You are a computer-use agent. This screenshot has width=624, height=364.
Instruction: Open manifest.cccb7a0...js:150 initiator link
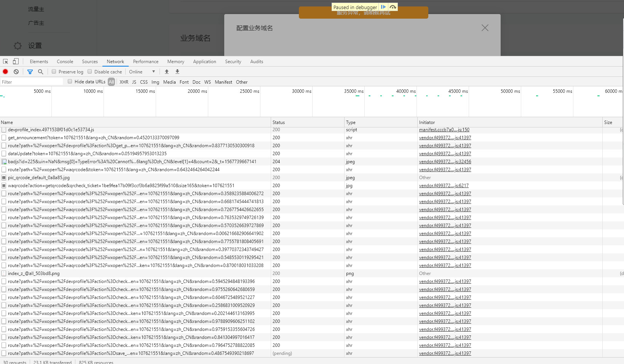pos(444,130)
